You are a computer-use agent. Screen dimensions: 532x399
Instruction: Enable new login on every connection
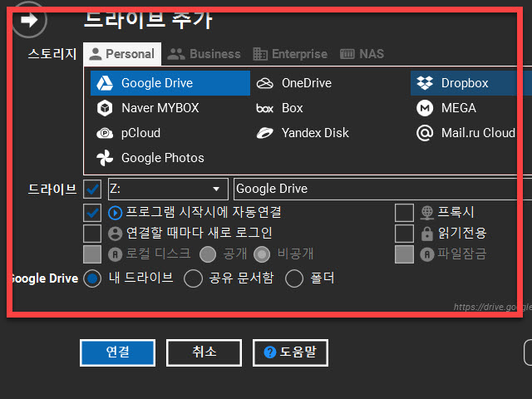point(92,234)
